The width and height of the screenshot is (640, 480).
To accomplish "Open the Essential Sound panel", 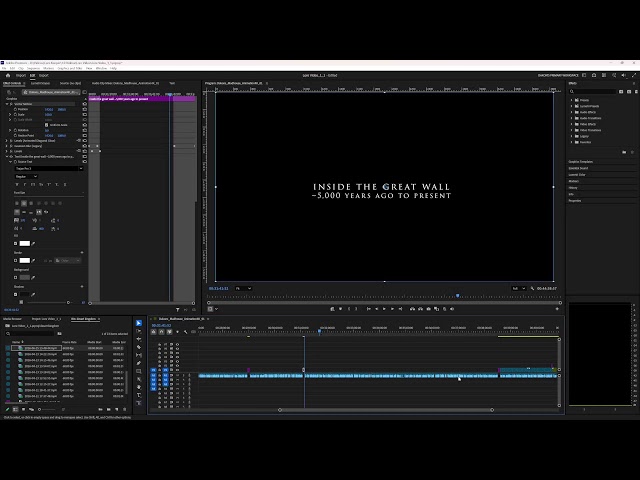I will point(578,168).
